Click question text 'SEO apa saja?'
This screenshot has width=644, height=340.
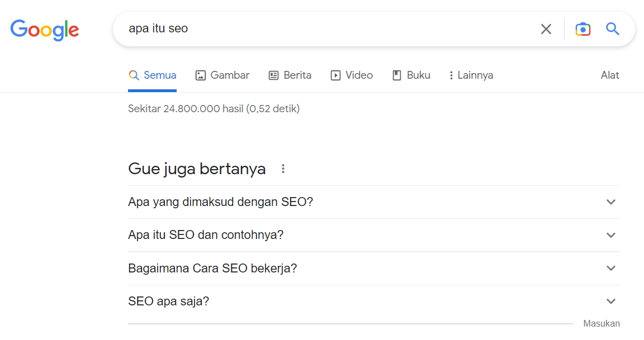(x=168, y=301)
